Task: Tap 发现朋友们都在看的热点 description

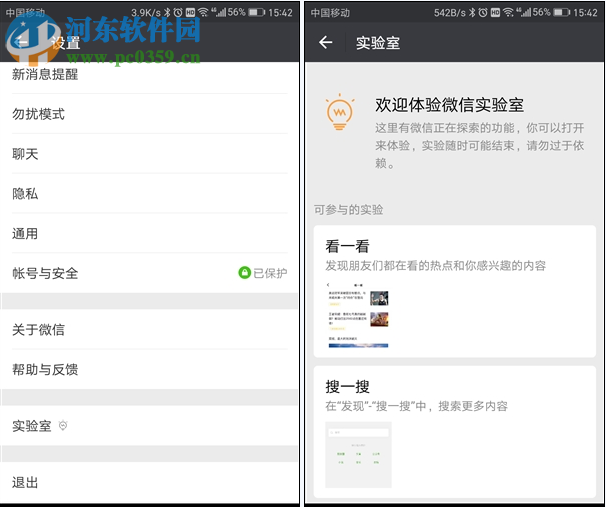Action: tap(436, 265)
